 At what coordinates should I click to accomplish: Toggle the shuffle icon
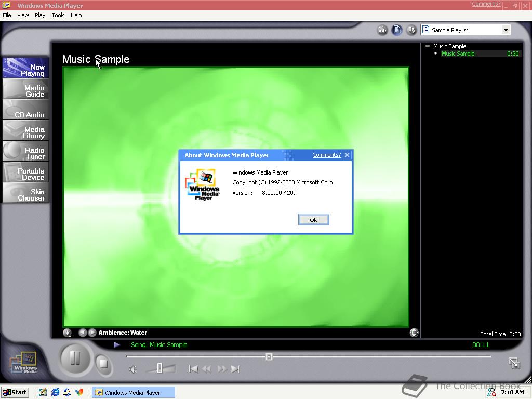click(x=411, y=30)
